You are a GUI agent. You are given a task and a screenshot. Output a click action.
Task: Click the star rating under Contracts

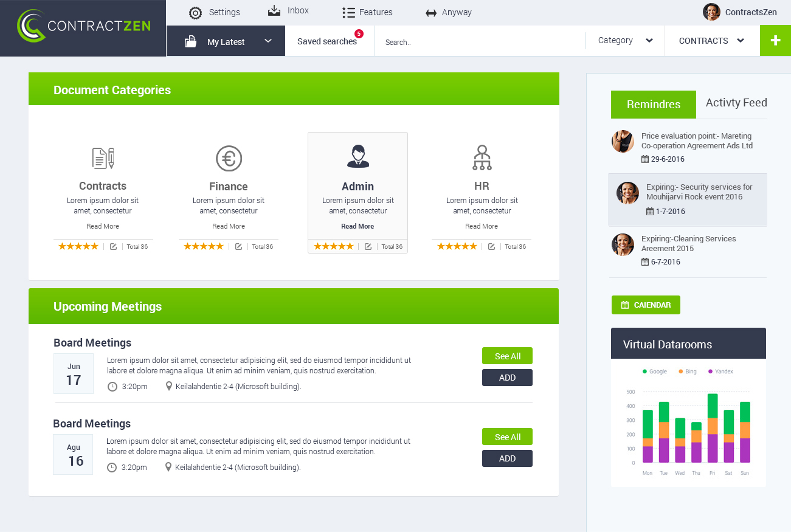coord(78,246)
